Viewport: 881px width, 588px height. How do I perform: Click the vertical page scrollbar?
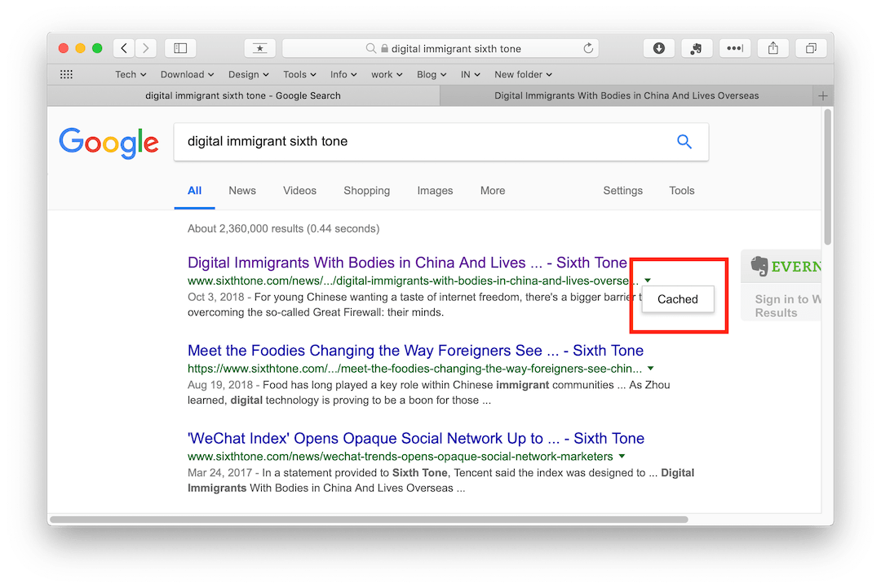point(828,178)
